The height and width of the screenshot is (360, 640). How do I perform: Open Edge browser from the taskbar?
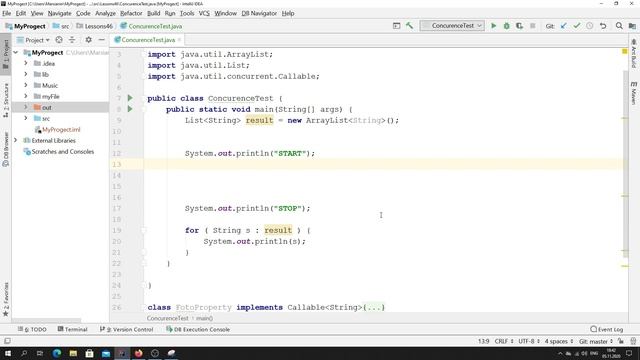click(57, 353)
